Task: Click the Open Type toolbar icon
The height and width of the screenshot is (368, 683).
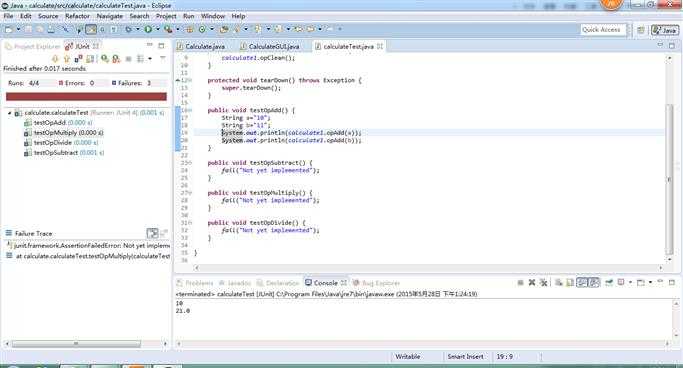Action: coord(224,30)
